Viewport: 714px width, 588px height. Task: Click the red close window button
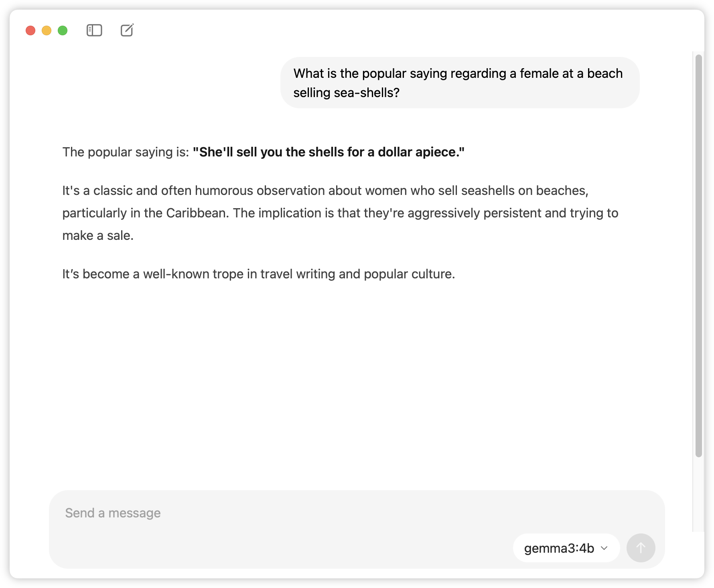[30, 30]
